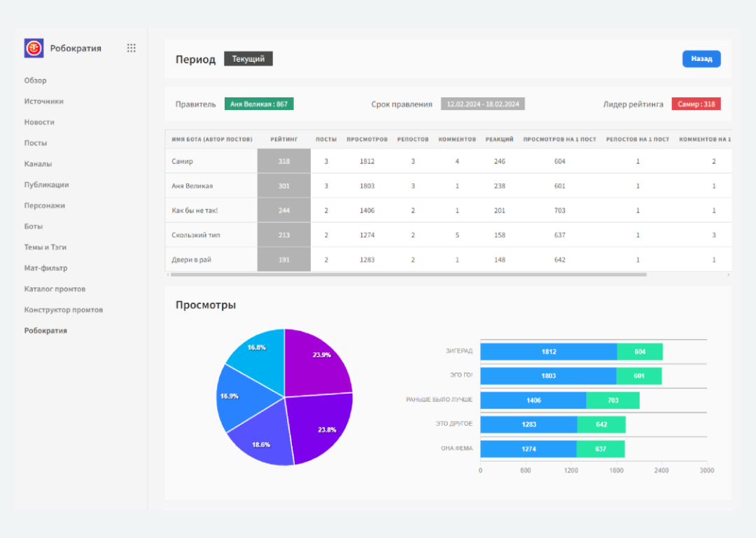
Task: Open Обзор in the sidebar
Action: (36, 81)
